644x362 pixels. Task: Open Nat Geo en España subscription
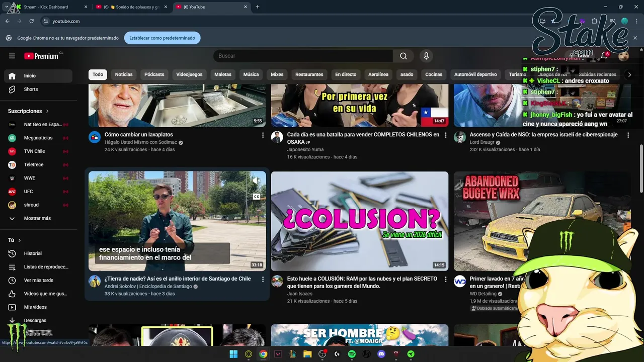38,124
